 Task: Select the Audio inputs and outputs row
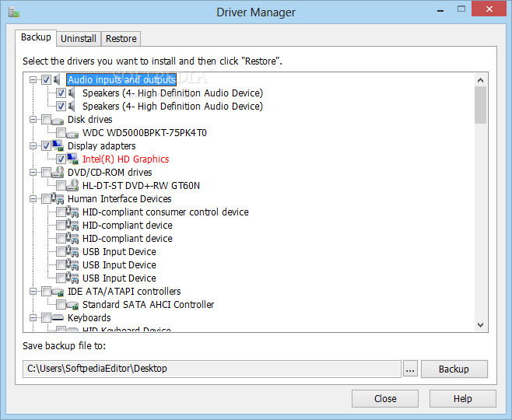(x=121, y=79)
